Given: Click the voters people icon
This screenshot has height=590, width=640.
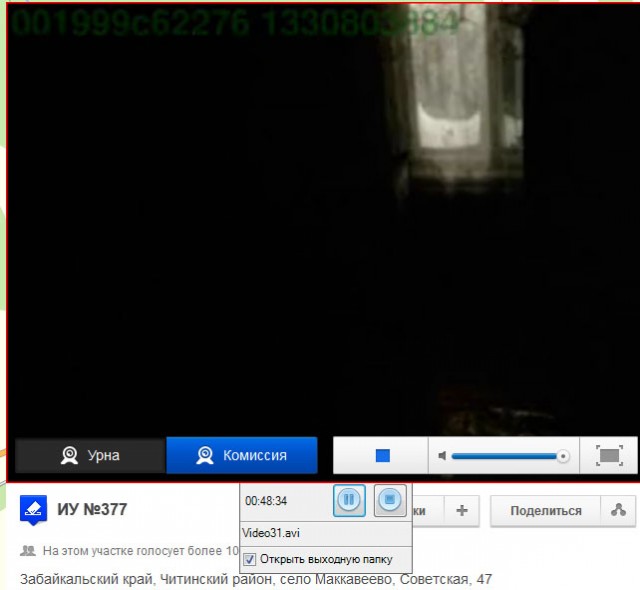Looking at the screenshot, I should coord(28,551).
